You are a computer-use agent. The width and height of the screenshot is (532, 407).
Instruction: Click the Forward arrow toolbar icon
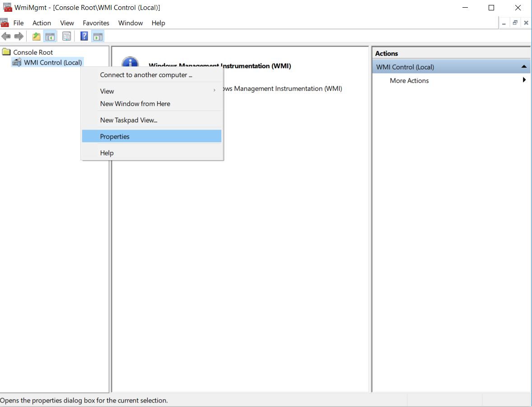[19, 36]
